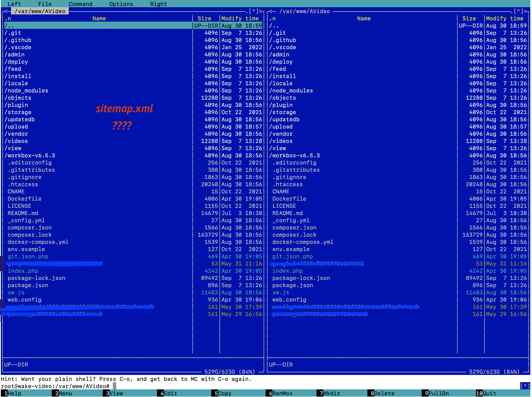The height and width of the screenshot is (397, 532).
Task: Open the /videos directory in the left panel
Action: 16,141
